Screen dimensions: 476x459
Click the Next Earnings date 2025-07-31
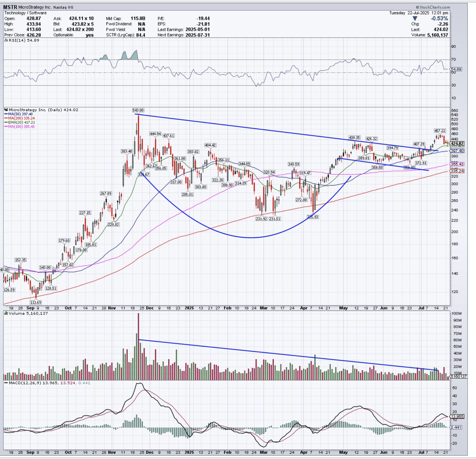pyautogui.click(x=198, y=35)
